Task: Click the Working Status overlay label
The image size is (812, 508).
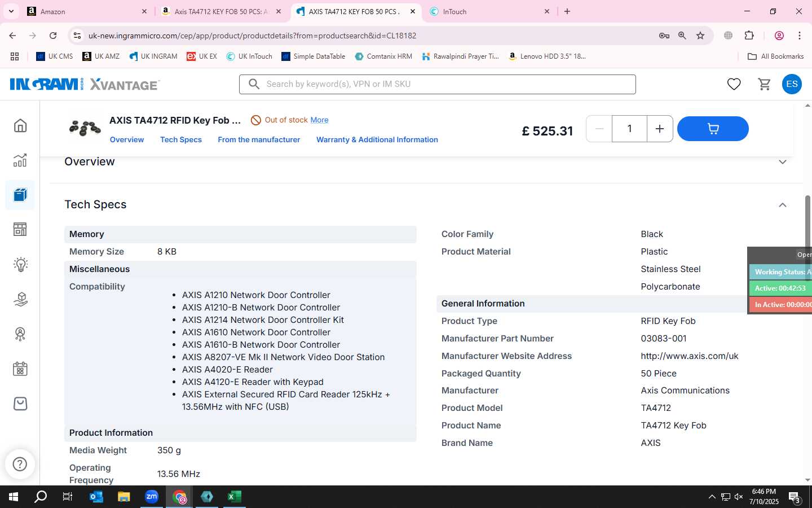Action: click(x=780, y=272)
